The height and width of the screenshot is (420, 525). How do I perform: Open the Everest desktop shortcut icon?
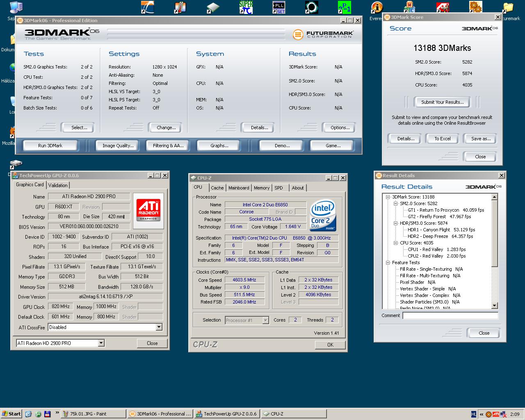click(x=377, y=7)
